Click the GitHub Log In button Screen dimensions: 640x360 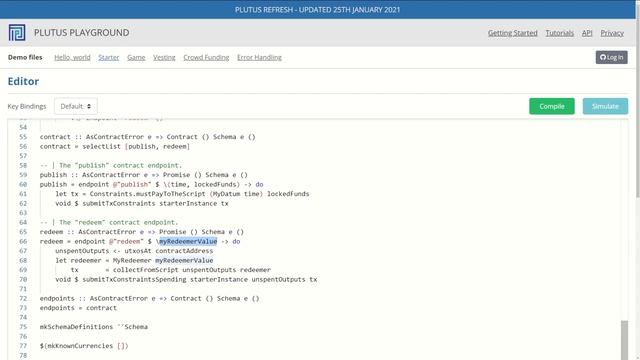tap(611, 57)
